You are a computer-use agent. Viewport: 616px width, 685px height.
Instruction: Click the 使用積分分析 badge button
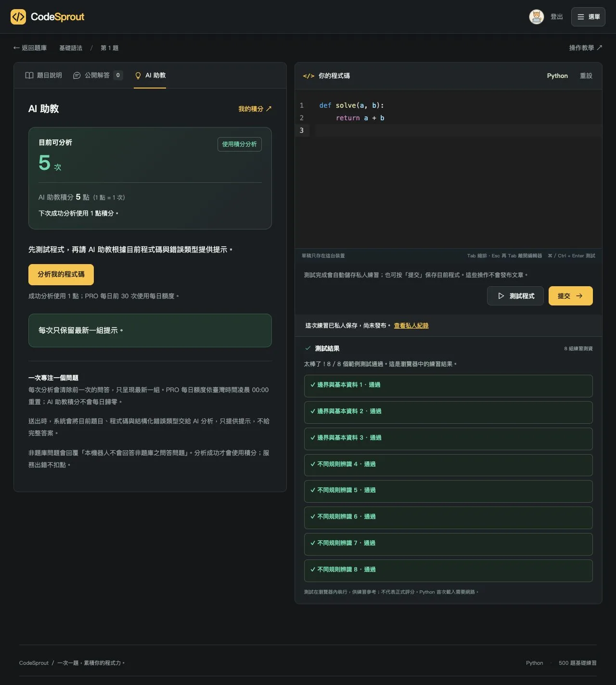click(240, 144)
